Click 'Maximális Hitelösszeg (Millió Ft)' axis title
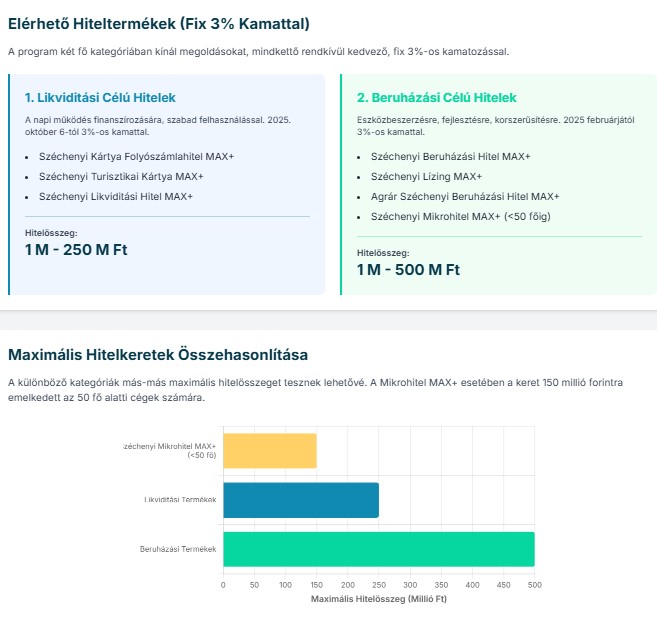The width and height of the screenshot is (657, 620). (x=378, y=598)
